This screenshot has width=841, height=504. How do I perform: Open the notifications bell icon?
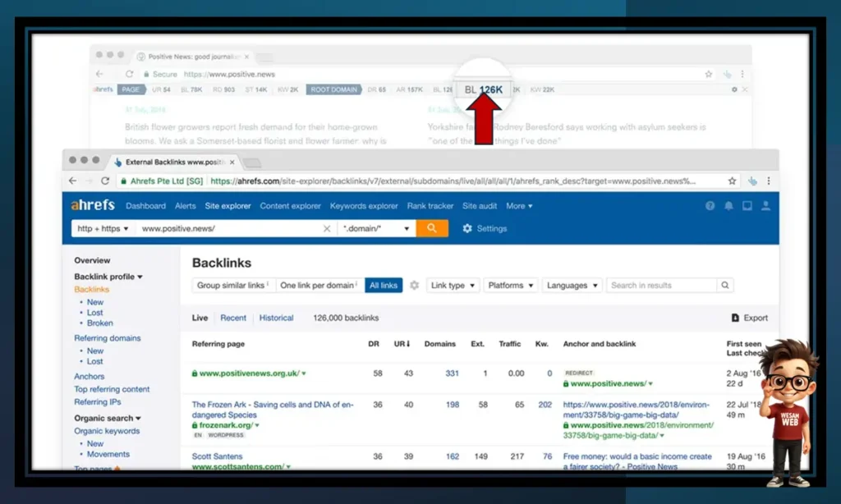(728, 206)
